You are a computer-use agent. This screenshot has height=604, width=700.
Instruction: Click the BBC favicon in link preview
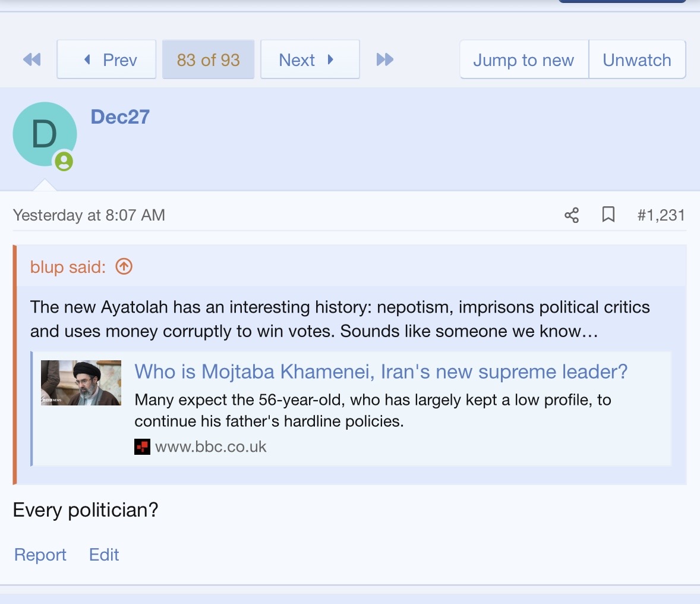tap(142, 446)
